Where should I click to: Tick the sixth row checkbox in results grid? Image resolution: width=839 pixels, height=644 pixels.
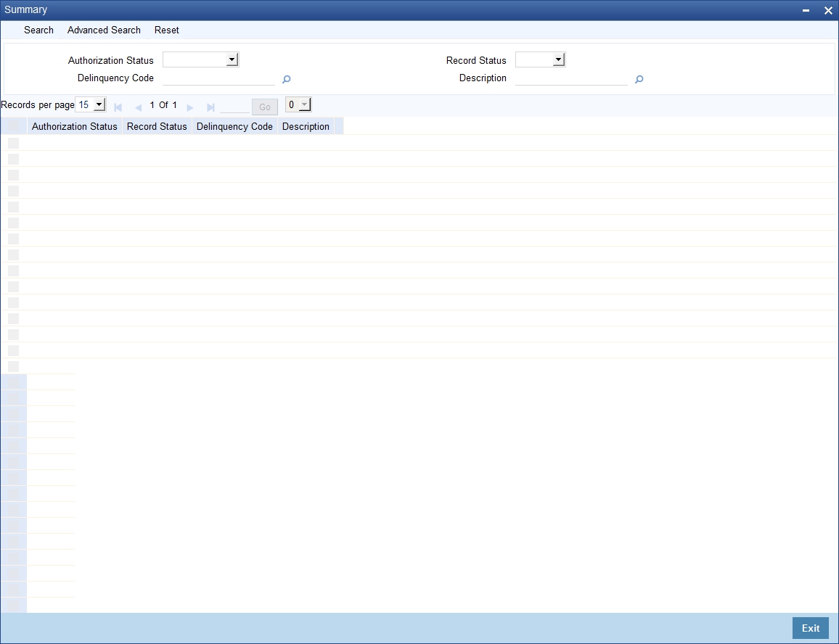(13, 223)
